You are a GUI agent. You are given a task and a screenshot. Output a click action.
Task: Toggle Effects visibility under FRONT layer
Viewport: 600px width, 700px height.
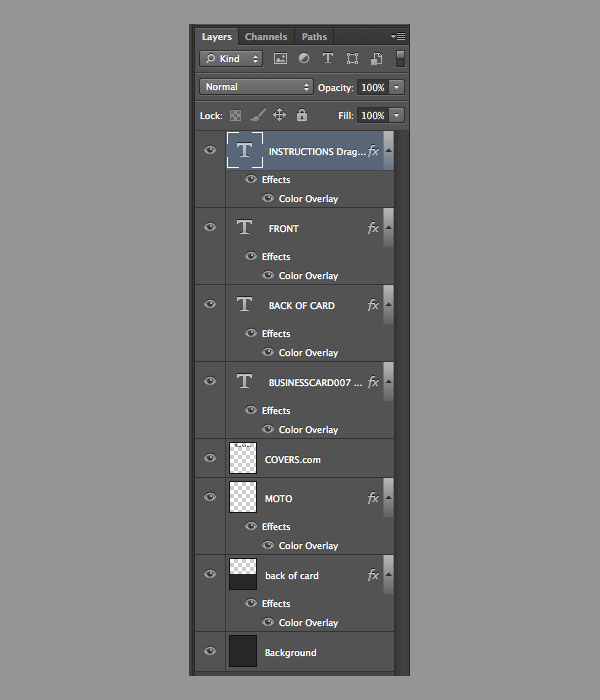251,256
